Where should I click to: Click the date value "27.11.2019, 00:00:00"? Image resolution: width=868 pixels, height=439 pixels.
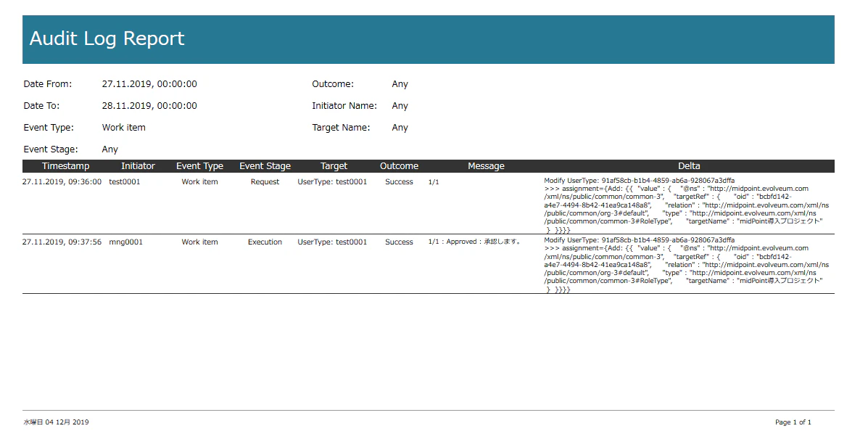click(x=149, y=84)
